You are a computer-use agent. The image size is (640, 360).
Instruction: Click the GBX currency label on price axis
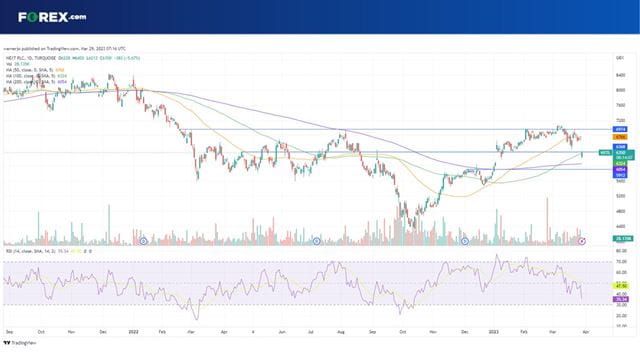tap(619, 58)
